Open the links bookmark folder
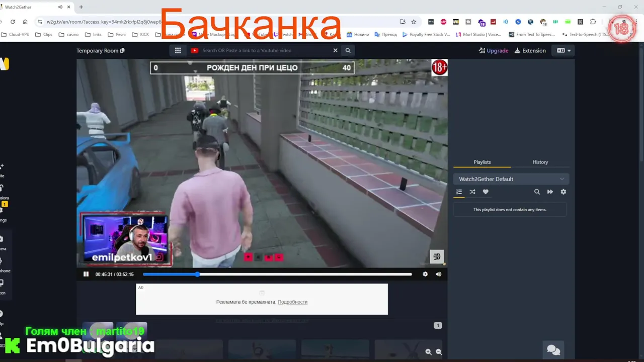644x362 pixels. tap(93, 35)
